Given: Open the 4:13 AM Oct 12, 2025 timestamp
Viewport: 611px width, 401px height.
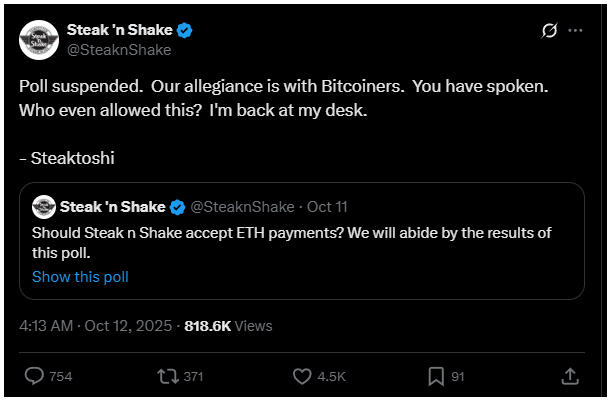Looking at the screenshot, I should pyautogui.click(x=96, y=326).
